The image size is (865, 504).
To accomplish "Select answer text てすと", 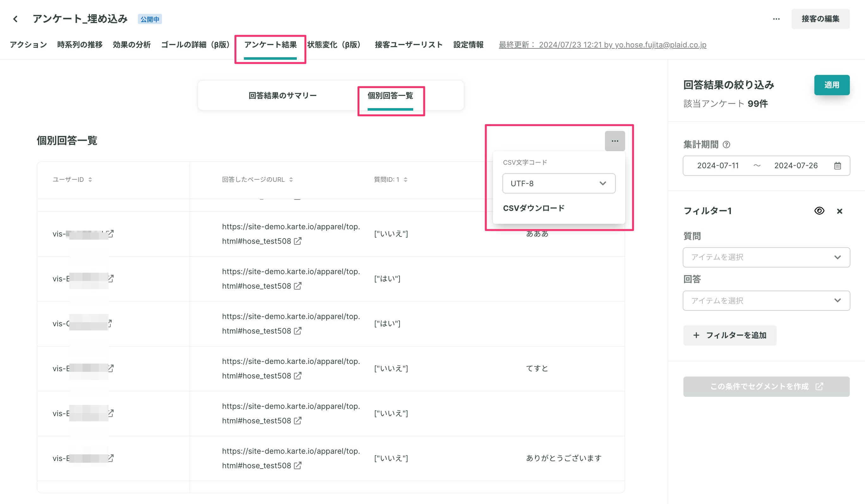I will (537, 368).
